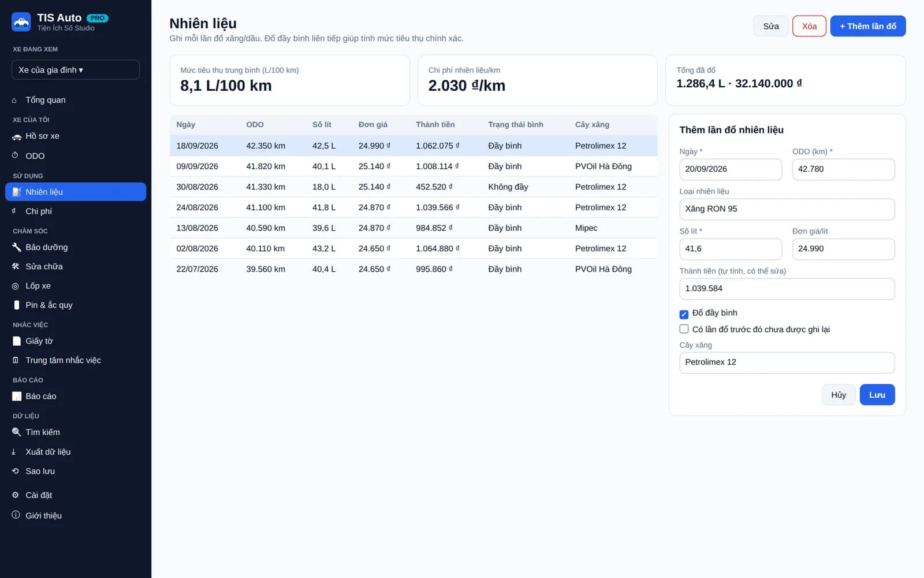
Task: Click the calendar icon beside Trung tâm nhắc việc
Action: click(15, 360)
